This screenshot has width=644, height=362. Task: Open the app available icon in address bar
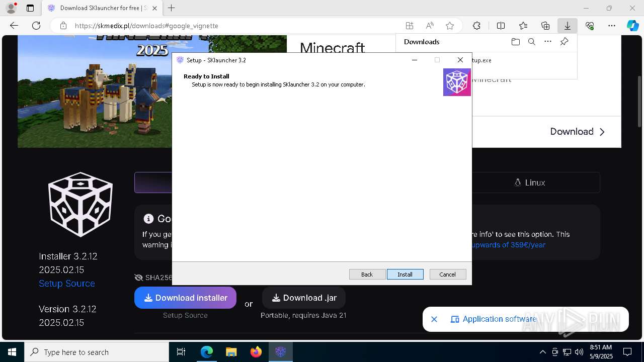[410, 26]
